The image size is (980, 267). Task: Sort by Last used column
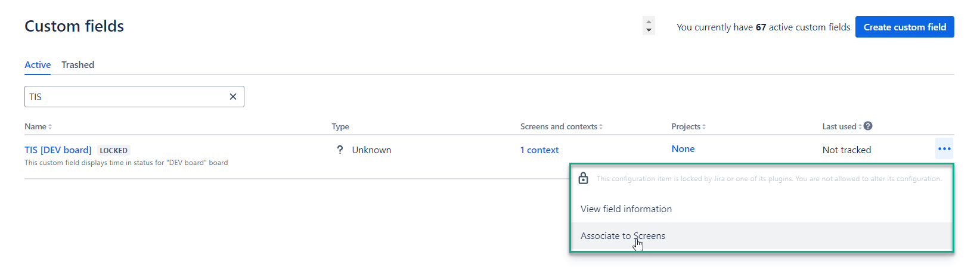coord(842,126)
